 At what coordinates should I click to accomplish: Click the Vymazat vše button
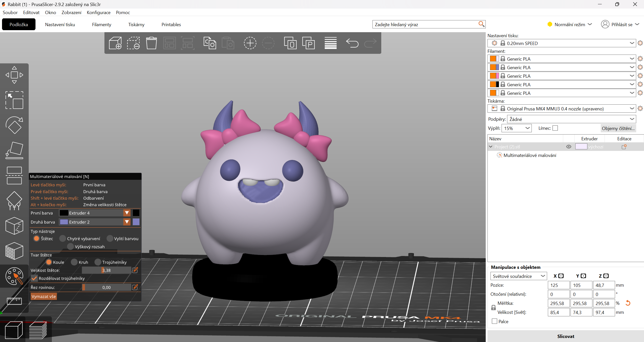(44, 296)
